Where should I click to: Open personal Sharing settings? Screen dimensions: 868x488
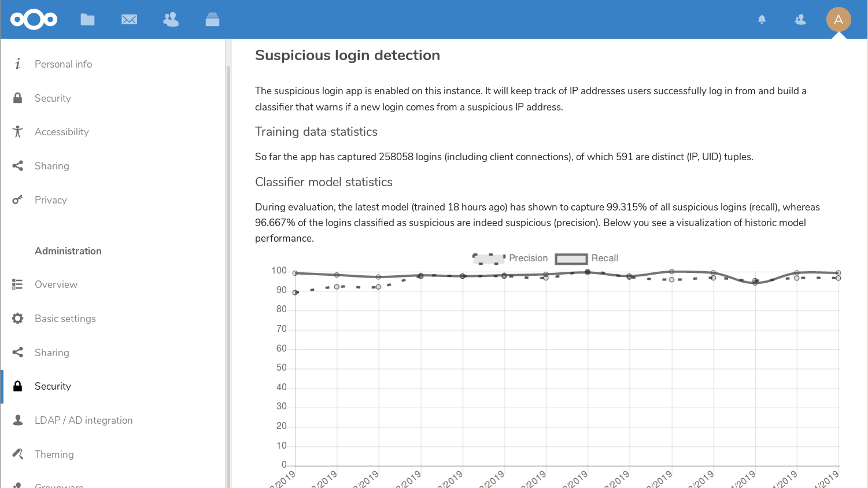click(51, 166)
